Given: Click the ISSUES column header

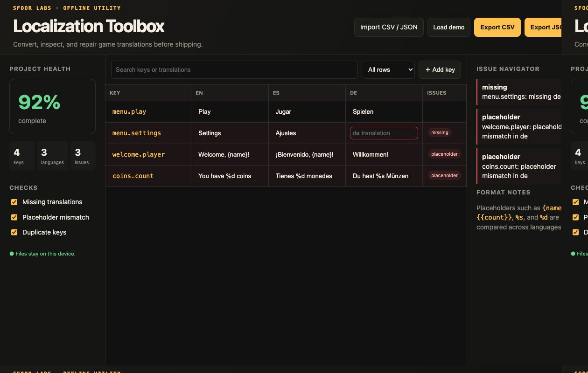Looking at the screenshot, I should [445, 93].
